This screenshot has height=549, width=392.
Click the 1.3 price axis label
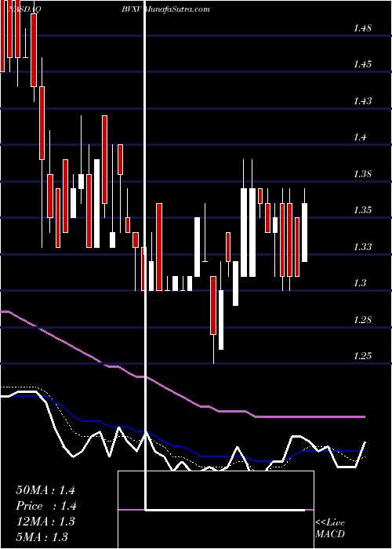[360, 283]
